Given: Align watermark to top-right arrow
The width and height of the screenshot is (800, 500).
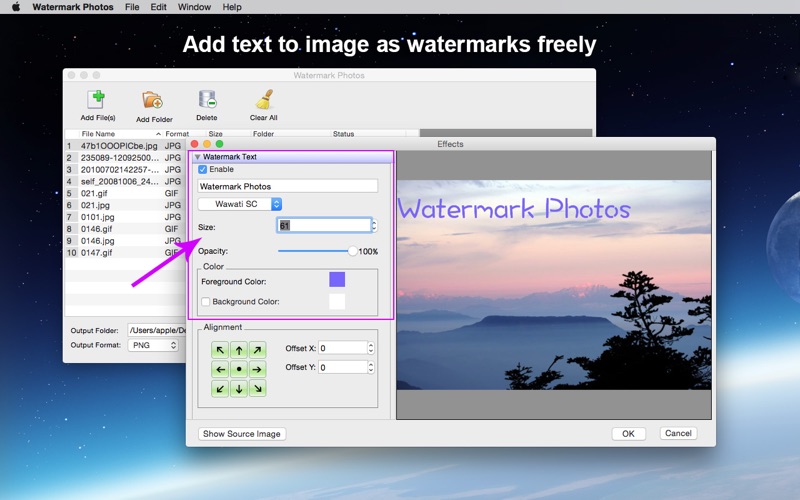Looking at the screenshot, I should coord(258,350).
